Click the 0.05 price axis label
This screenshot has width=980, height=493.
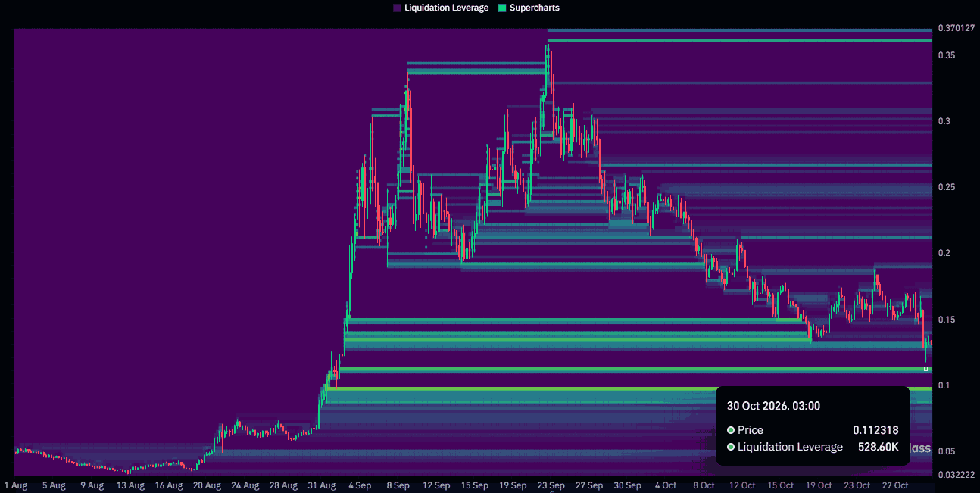[x=946, y=451]
